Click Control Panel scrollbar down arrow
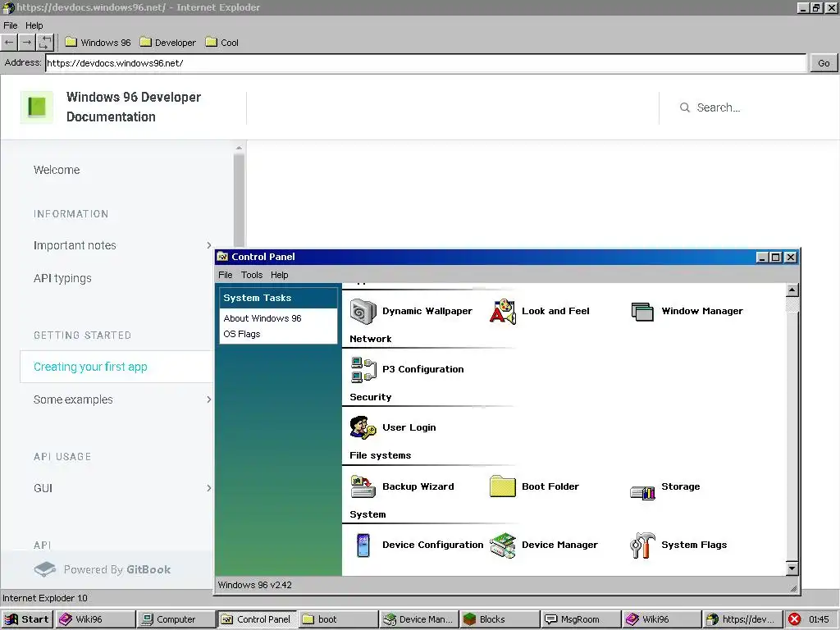The image size is (840, 630). pyautogui.click(x=792, y=568)
